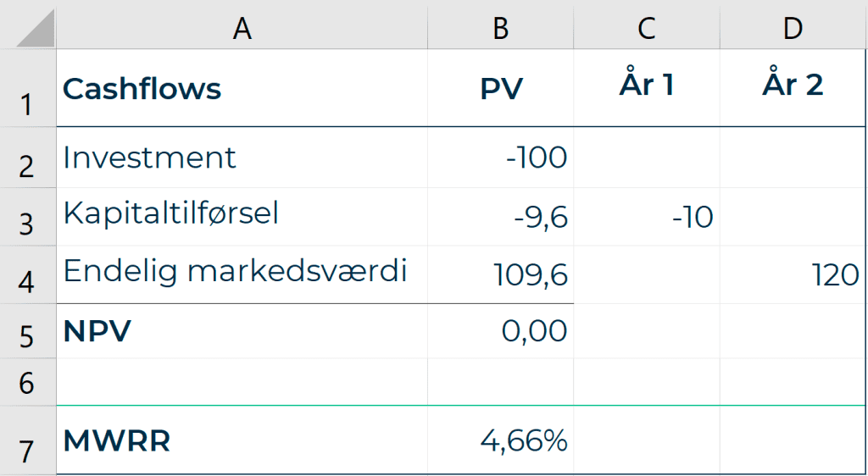Select the 120 cell under År 2
The width and height of the screenshot is (868, 476).
point(793,274)
